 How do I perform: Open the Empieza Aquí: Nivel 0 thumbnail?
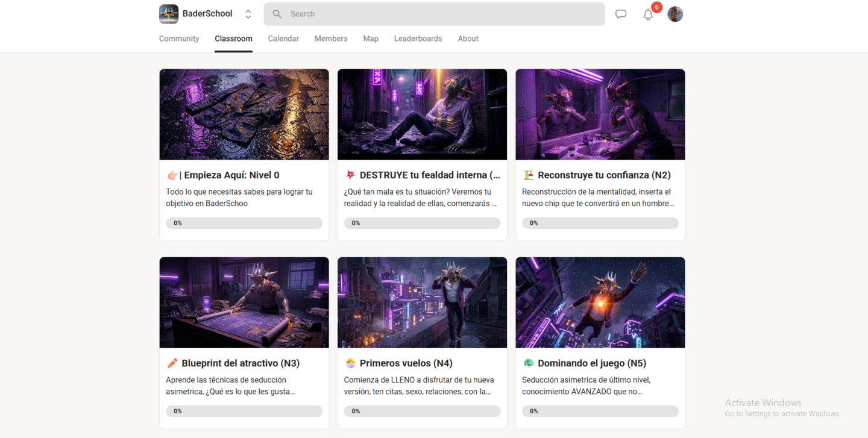tap(244, 114)
